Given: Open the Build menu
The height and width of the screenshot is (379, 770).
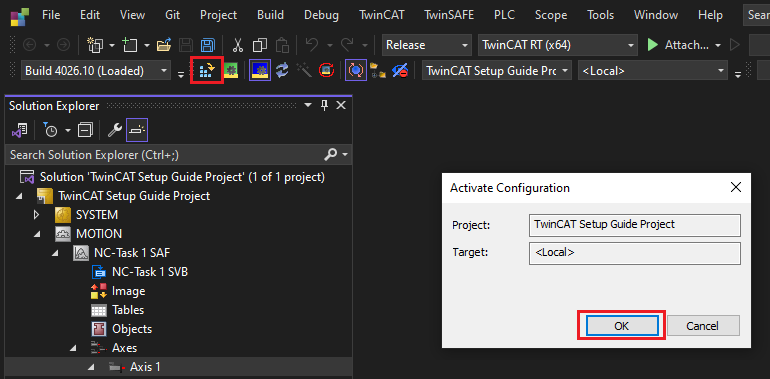Looking at the screenshot, I should [270, 15].
